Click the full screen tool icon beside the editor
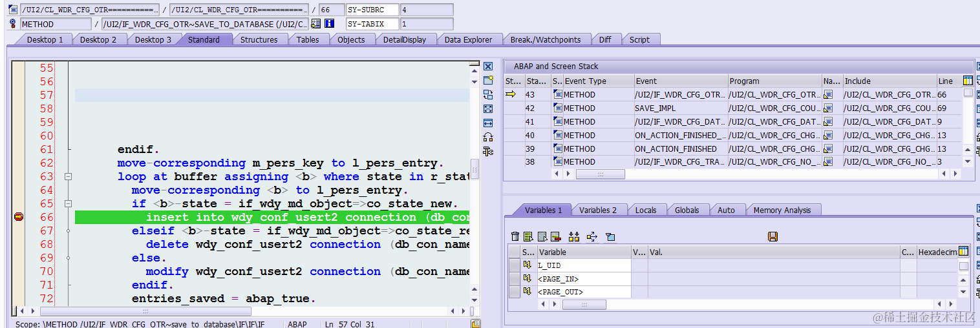Image resolution: width=980 pixels, height=328 pixels. pyautogui.click(x=488, y=109)
